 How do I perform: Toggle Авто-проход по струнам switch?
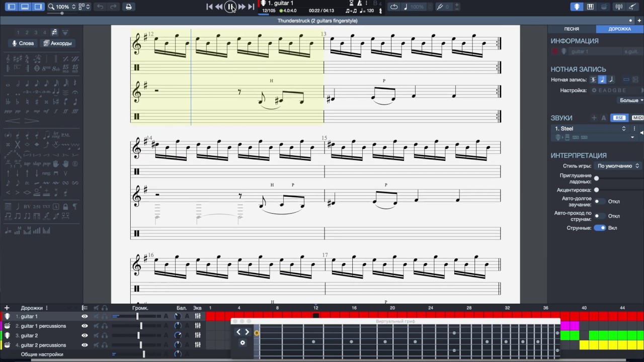pyautogui.click(x=600, y=216)
